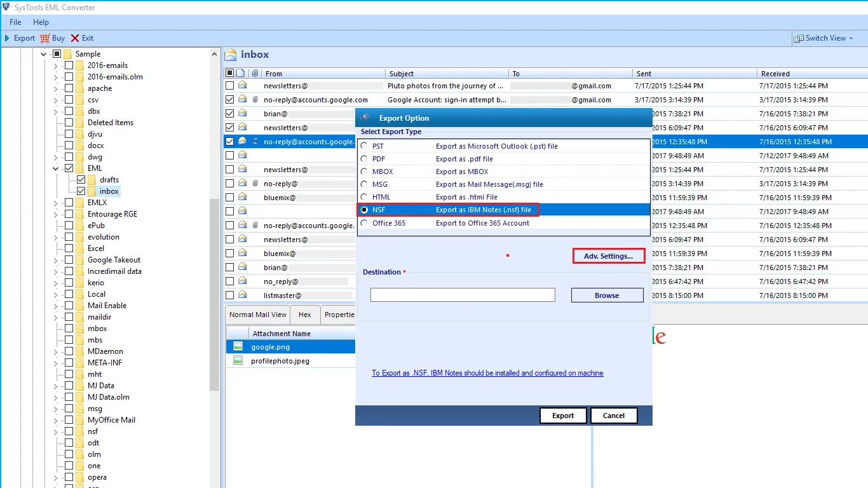Viewport: 868px width, 488px height.
Task: Tick the listmaster@ email checkbox
Action: [229, 295]
